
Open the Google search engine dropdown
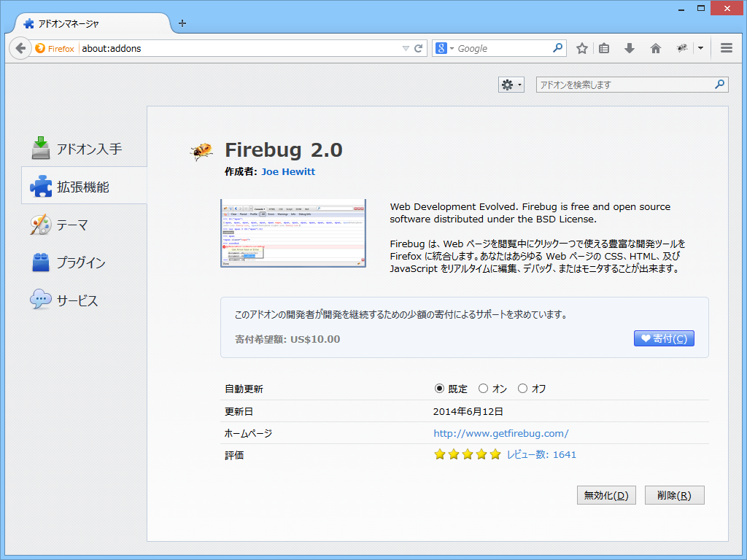tap(451, 47)
